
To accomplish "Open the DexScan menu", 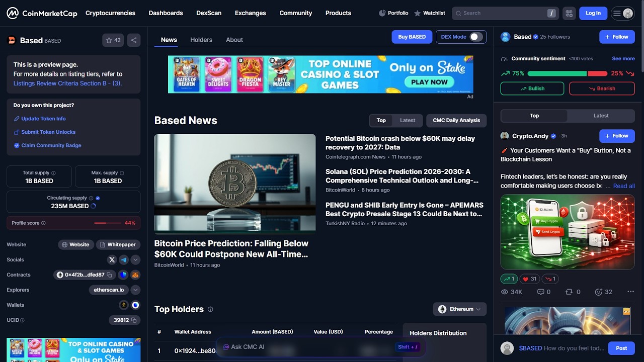I will coord(209,13).
